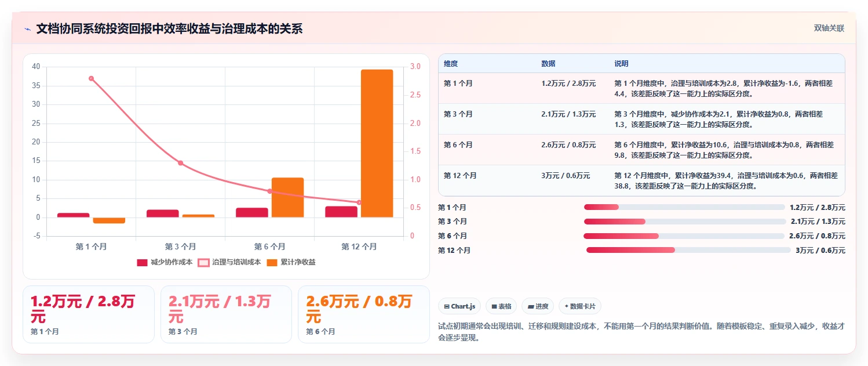Open the 第 3 个月 data card
868x366 pixels.
(226, 314)
